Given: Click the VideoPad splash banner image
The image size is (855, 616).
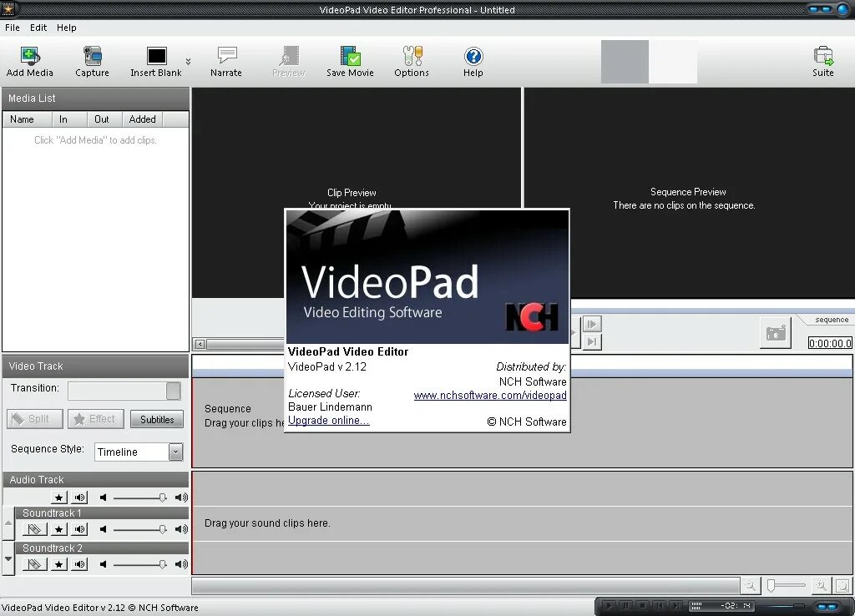Looking at the screenshot, I should click(x=427, y=276).
